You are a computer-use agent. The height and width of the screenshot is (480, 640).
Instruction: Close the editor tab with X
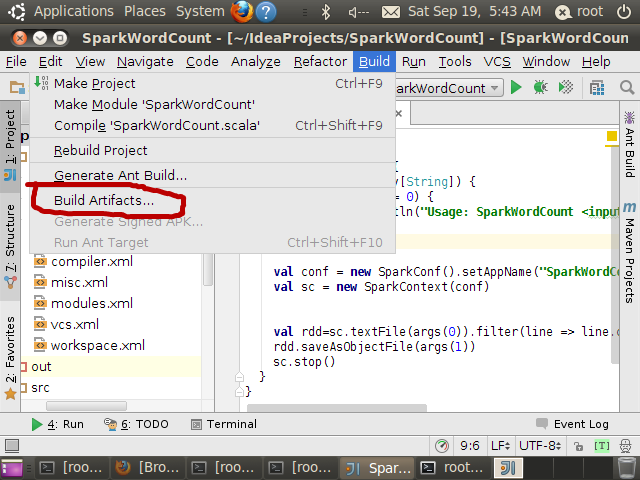coord(399,113)
